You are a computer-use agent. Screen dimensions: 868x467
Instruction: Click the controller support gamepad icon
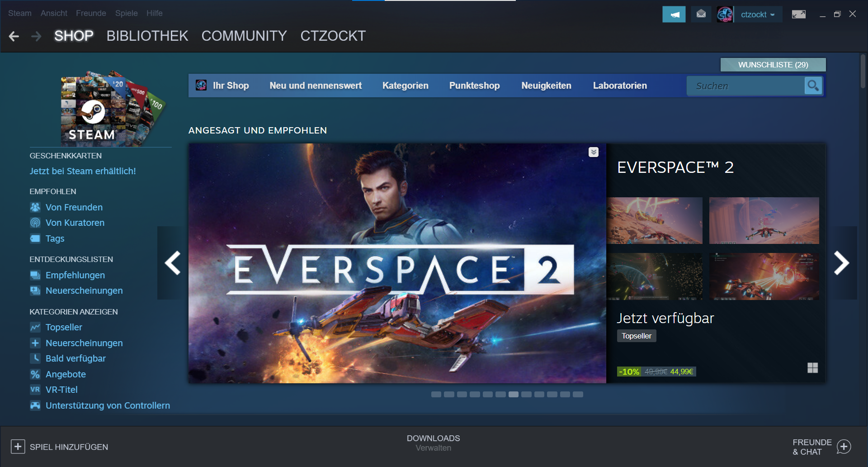point(35,405)
